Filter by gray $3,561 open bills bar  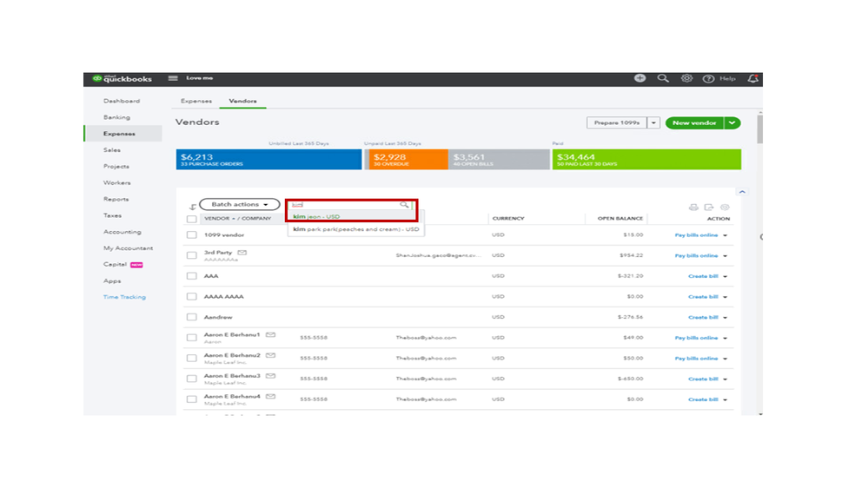(499, 160)
